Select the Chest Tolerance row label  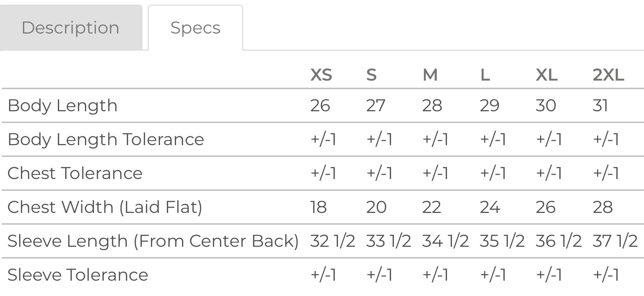coord(75,173)
